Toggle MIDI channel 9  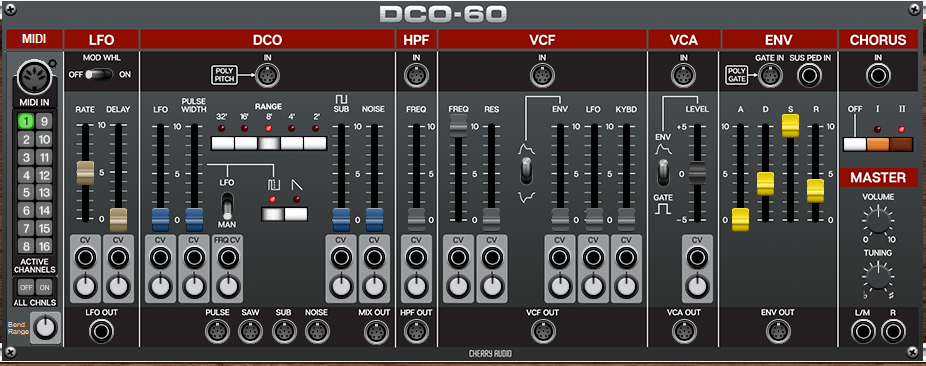pos(44,122)
